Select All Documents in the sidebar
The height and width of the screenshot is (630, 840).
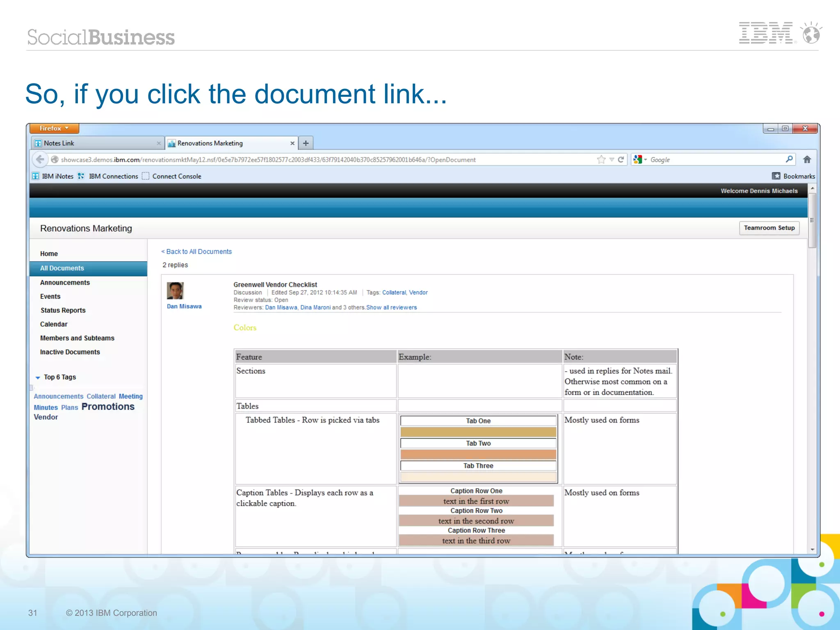click(88, 268)
